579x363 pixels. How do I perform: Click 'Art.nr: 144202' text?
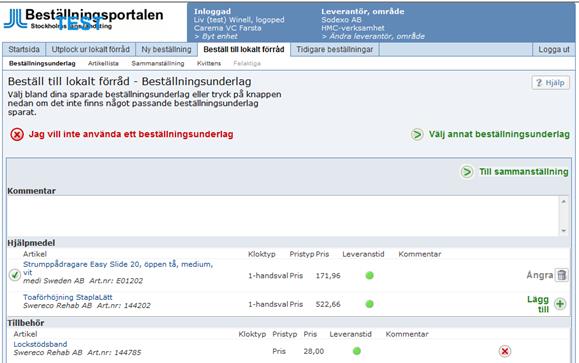(x=124, y=306)
